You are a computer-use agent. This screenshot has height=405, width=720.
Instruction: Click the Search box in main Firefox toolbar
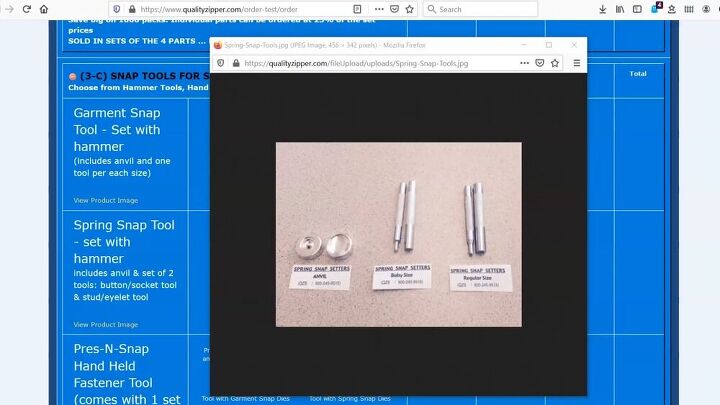tap(480, 9)
